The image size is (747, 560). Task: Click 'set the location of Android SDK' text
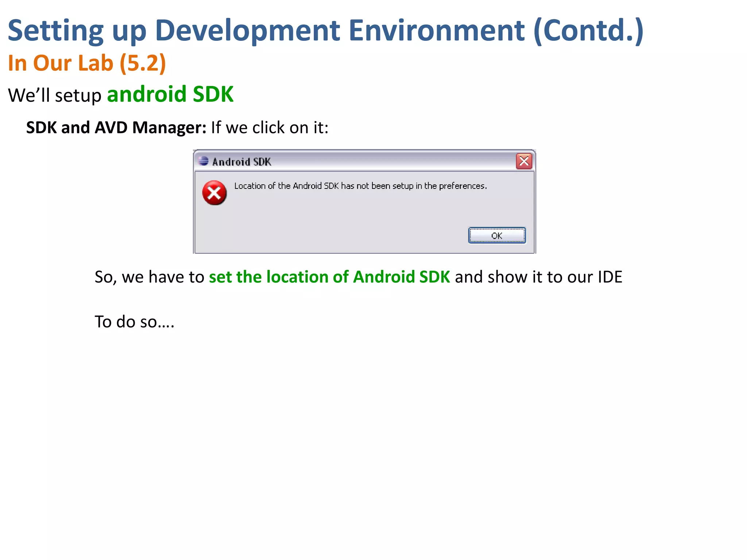click(x=329, y=277)
